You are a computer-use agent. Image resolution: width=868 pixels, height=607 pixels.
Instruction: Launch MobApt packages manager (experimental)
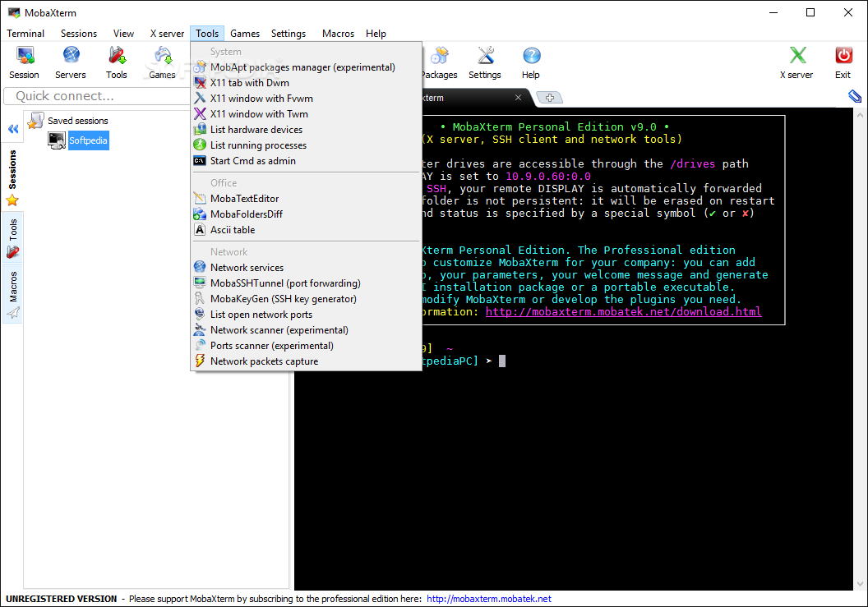coord(306,67)
